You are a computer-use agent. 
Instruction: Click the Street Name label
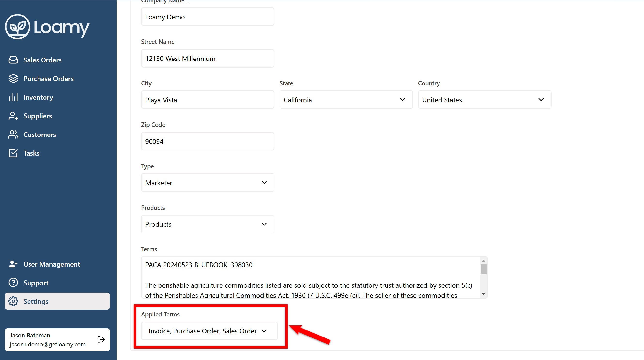[x=158, y=42]
